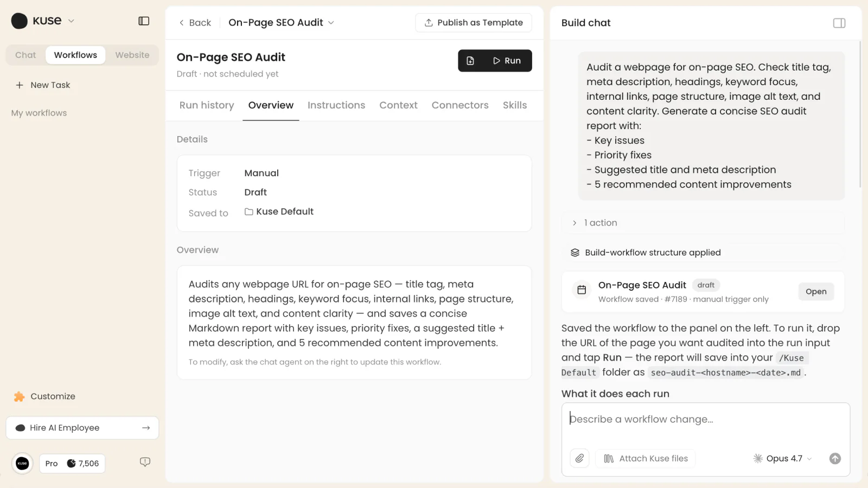The width and height of the screenshot is (868, 488).
Task: Click the Hire AI Employee button
Action: pos(82,428)
